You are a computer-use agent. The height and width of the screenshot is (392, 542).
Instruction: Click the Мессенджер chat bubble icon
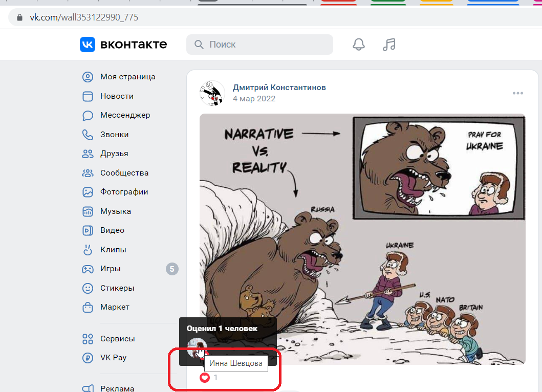pyautogui.click(x=88, y=115)
